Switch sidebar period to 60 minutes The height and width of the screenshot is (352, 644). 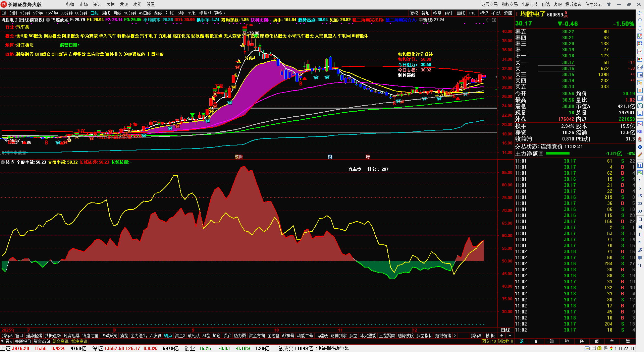click(640, 211)
